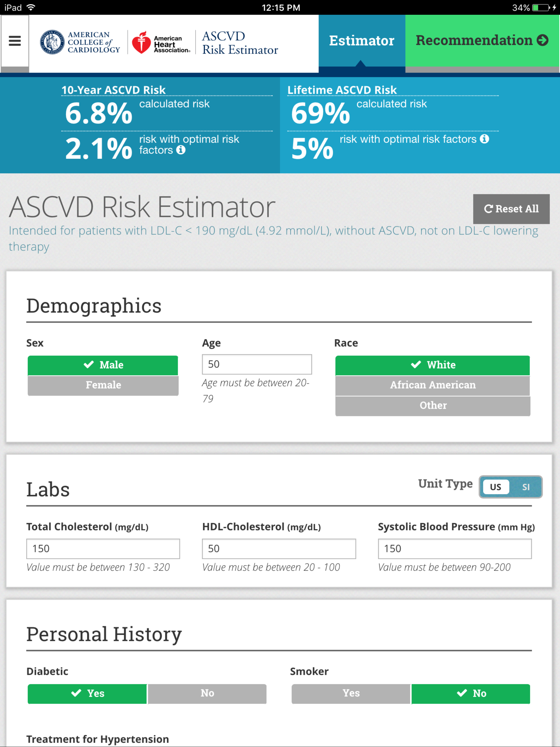The image size is (560, 747).
Task: Tap info icon for lifetime optimal risk
Action: click(484, 139)
